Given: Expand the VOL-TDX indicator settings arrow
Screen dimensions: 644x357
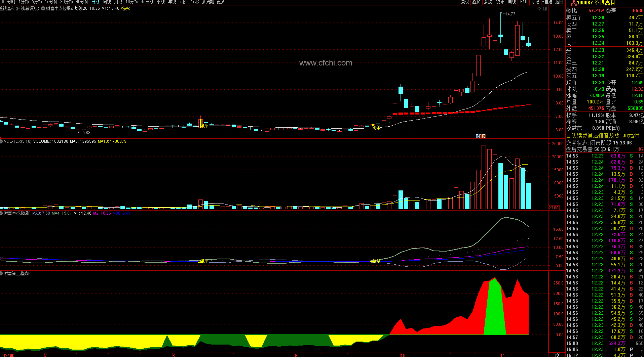Looking at the screenshot, I should 1,141.
